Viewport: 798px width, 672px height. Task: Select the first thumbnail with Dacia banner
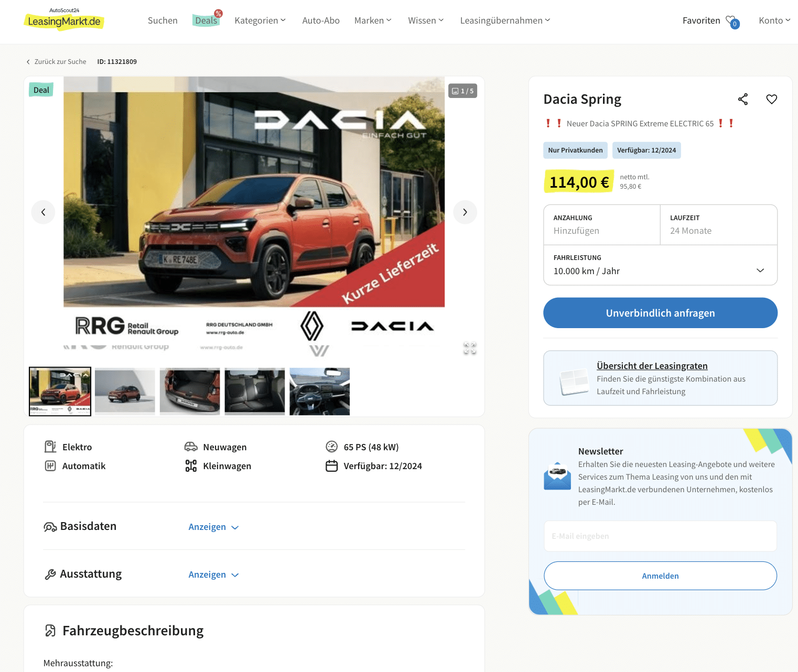click(60, 392)
